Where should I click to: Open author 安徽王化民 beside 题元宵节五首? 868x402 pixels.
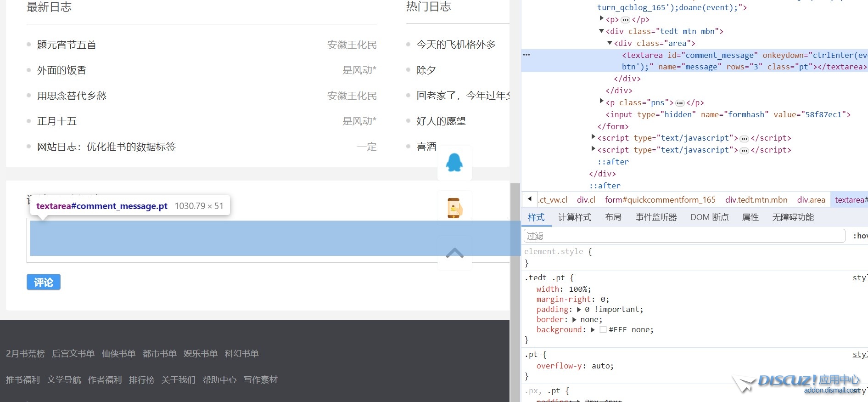click(x=352, y=45)
